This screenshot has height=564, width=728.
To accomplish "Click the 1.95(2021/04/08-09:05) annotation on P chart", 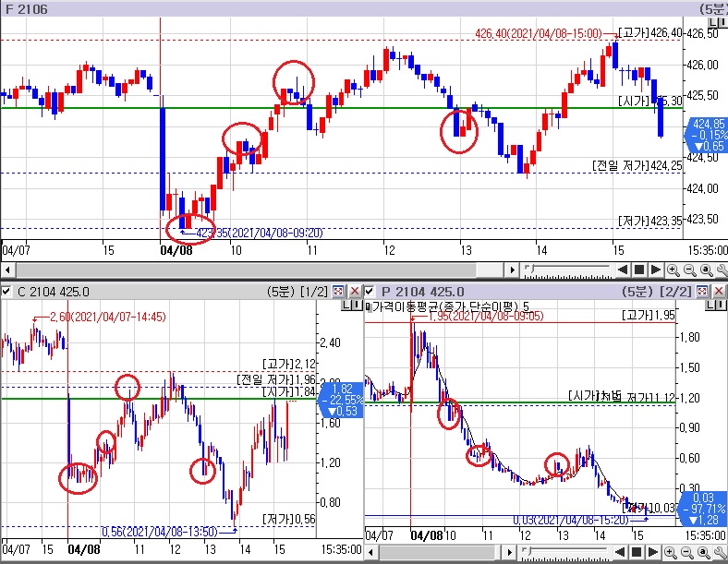I will pyautogui.click(x=485, y=316).
